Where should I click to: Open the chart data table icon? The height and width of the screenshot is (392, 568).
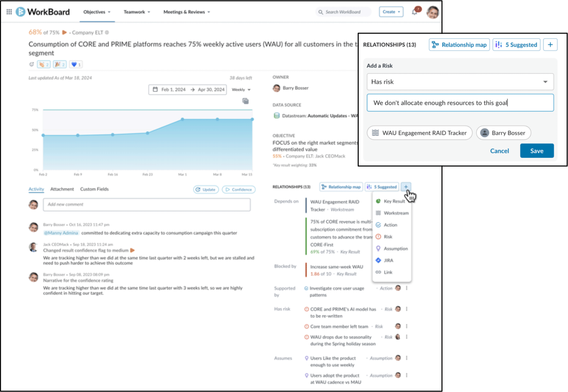(x=245, y=101)
